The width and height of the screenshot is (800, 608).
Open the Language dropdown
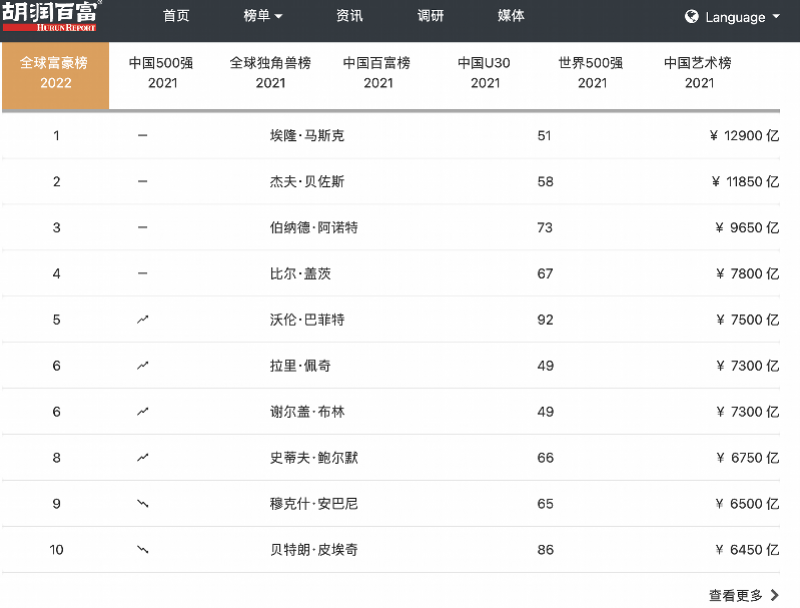[733, 17]
